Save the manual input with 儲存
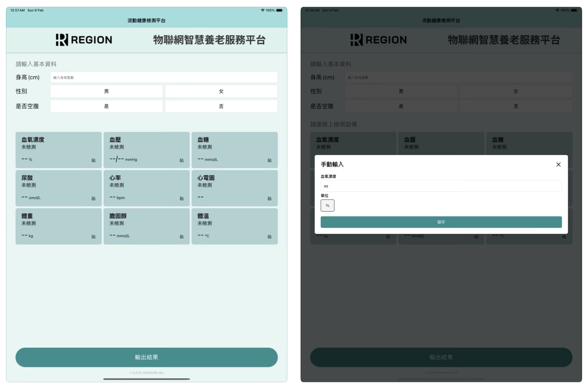 click(441, 222)
